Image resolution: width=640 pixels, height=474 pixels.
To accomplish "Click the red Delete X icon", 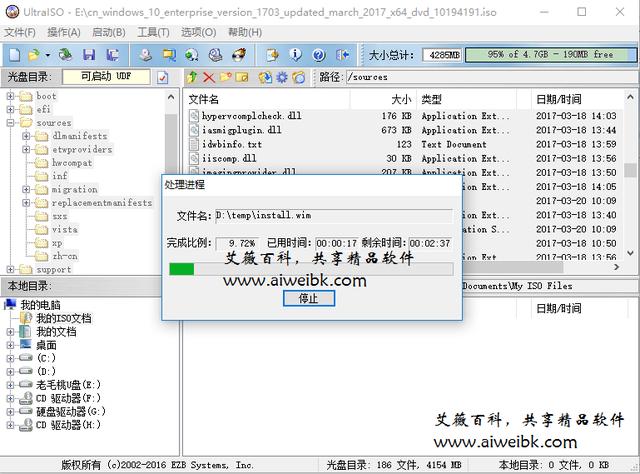I will coord(209,77).
